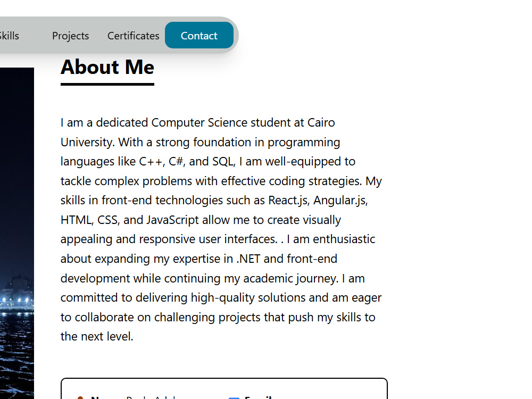Image resolution: width=532 pixels, height=399 pixels.
Task: Click the bordered personal info card
Action: tap(224, 388)
